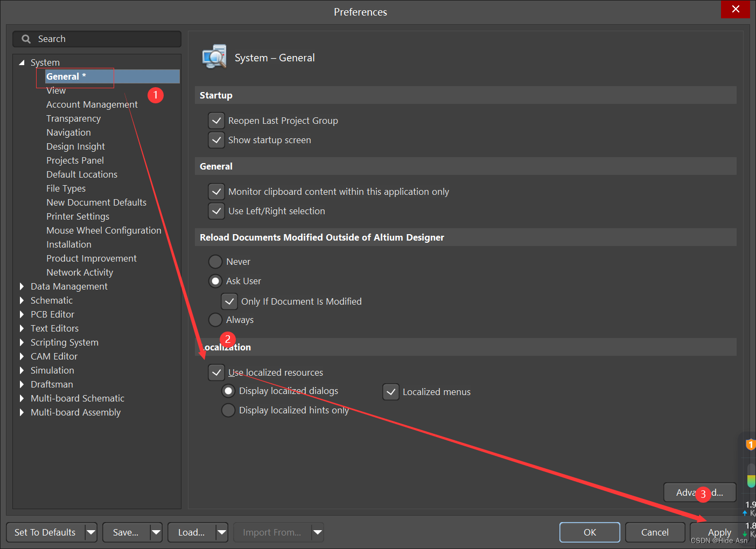Expand the Draftsman node
This screenshot has height=549, width=756.
coord(22,384)
